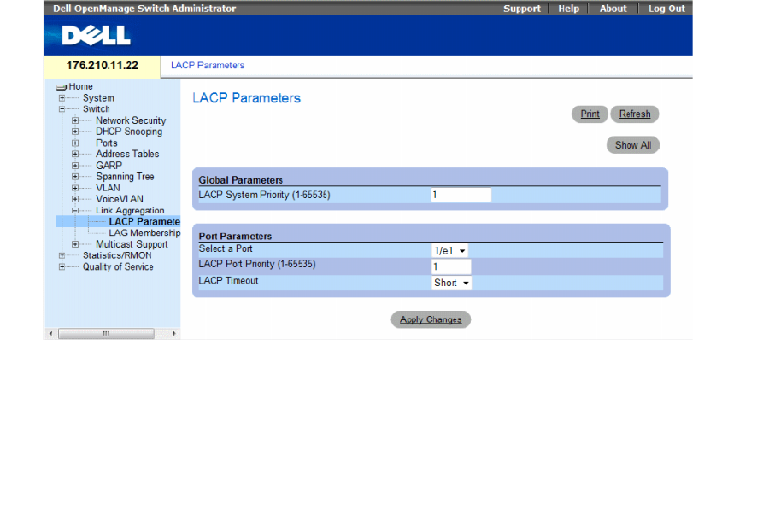Open LAG Membership tree item
Viewport: 769px width, 532px height.
coord(144,233)
